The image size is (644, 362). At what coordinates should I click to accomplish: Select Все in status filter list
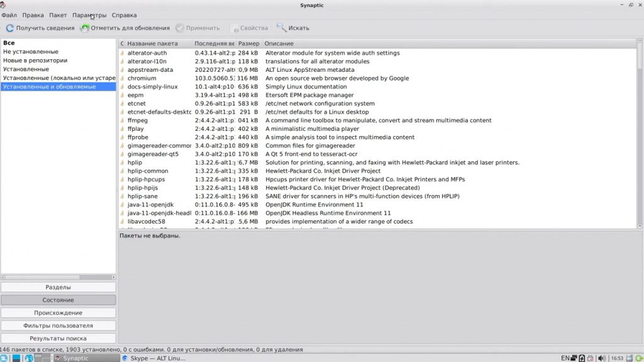[x=58, y=43]
